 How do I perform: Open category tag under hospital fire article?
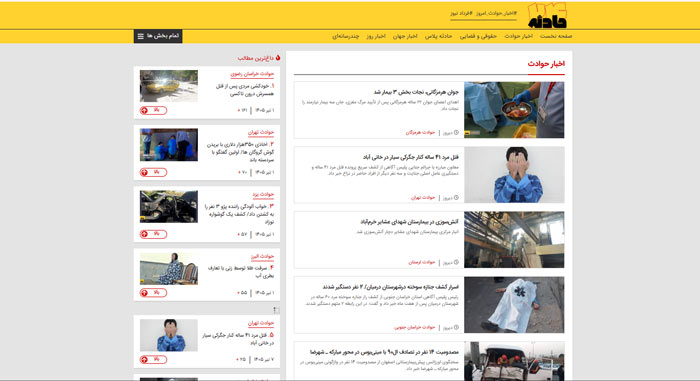[421, 262]
